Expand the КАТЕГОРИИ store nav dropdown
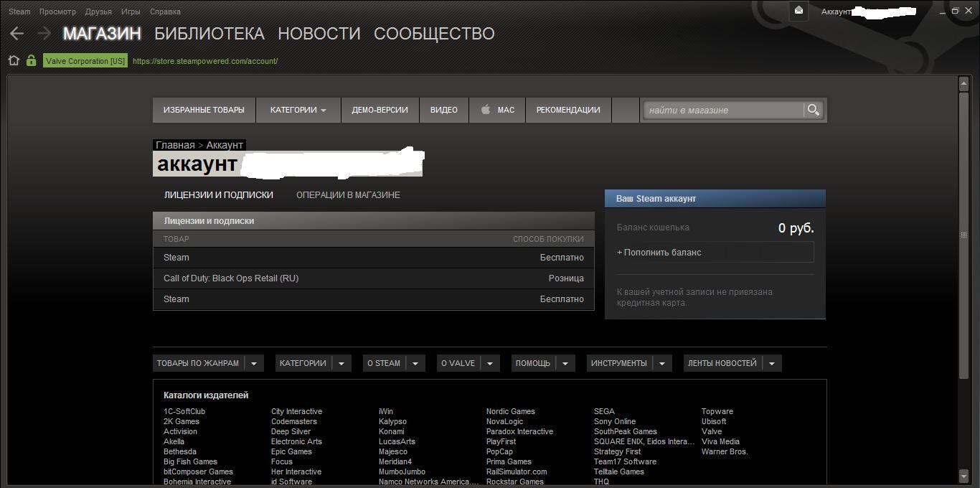The image size is (980, 488). [298, 110]
